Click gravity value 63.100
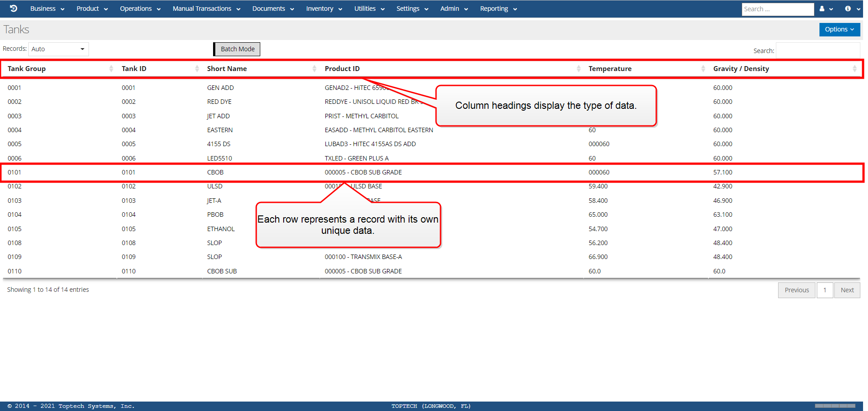868x411 pixels. pos(722,214)
